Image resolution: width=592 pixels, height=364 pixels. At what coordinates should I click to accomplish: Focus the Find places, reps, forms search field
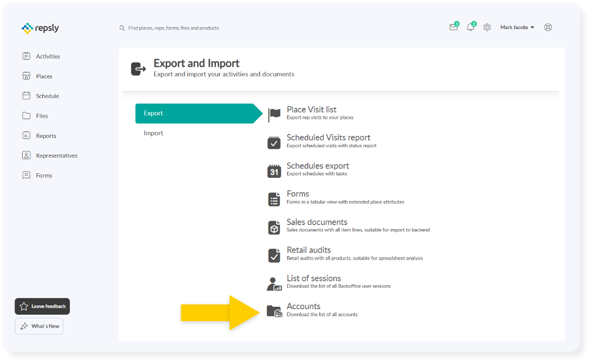click(x=173, y=28)
